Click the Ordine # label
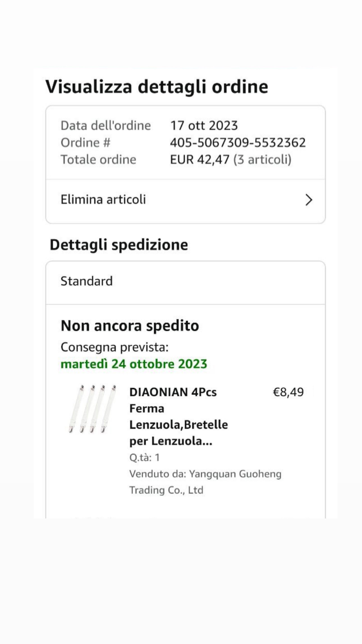The width and height of the screenshot is (362, 644). [86, 143]
